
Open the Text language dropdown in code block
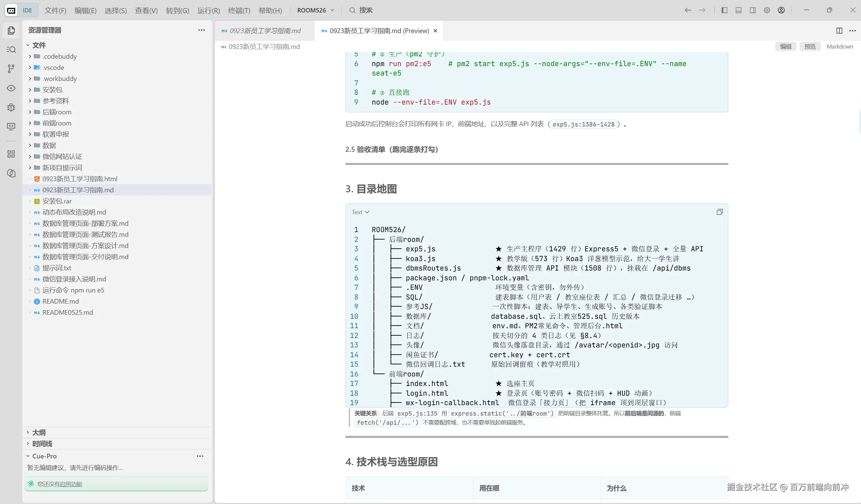pyautogui.click(x=361, y=212)
